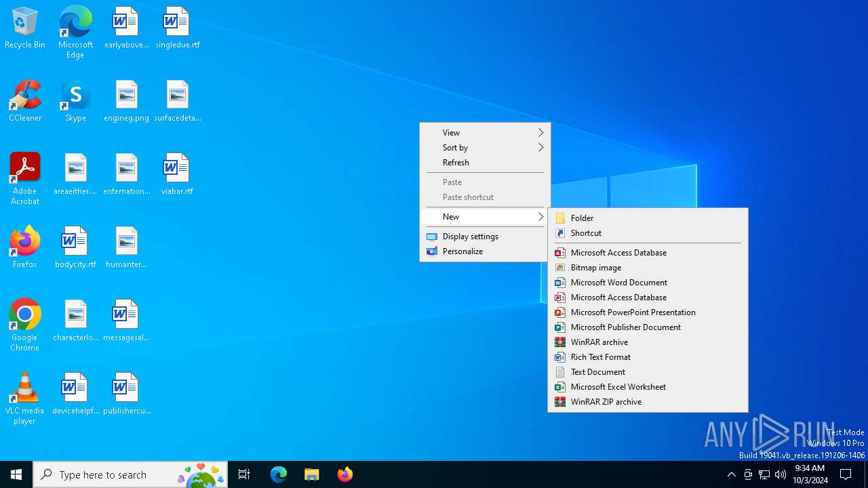Select the Skype desktop shortcut
Image resolution: width=868 pixels, height=488 pixels.
pyautogui.click(x=75, y=102)
